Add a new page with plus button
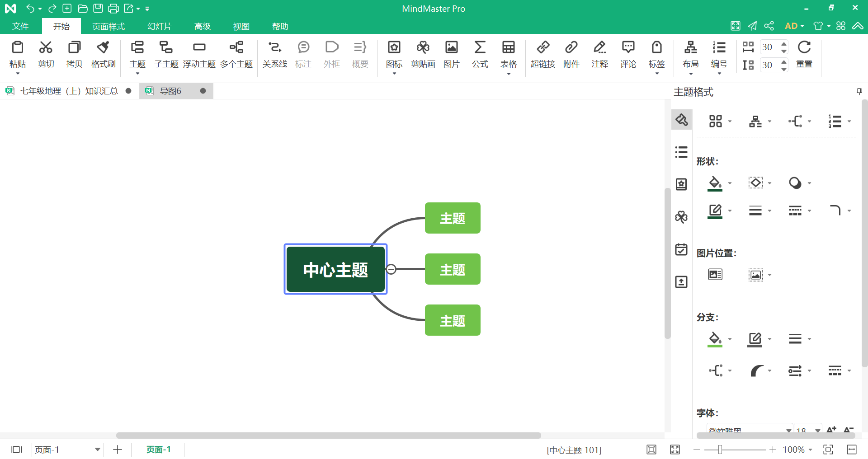 coord(118,450)
